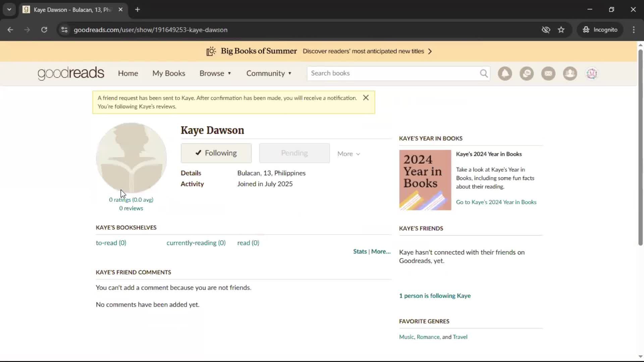The image size is (644, 362).
Task: Open 1 person is following Kaye
Action: [x=435, y=296]
